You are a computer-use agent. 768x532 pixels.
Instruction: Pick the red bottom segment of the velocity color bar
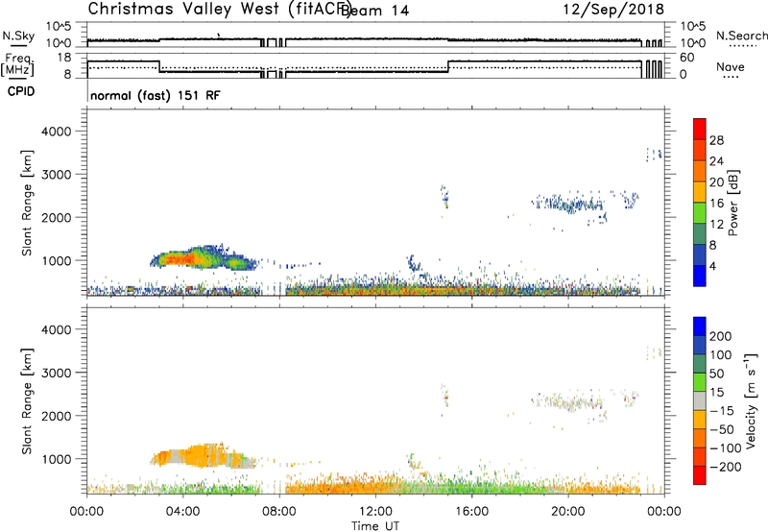pyautogui.click(x=700, y=475)
